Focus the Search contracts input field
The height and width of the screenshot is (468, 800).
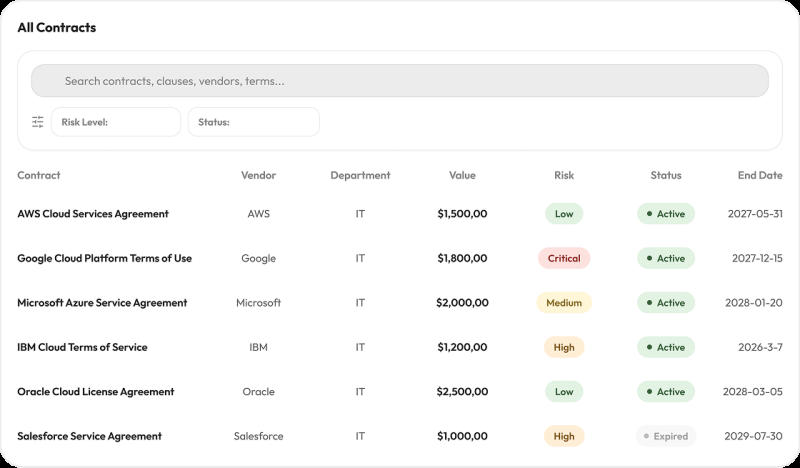(x=399, y=81)
